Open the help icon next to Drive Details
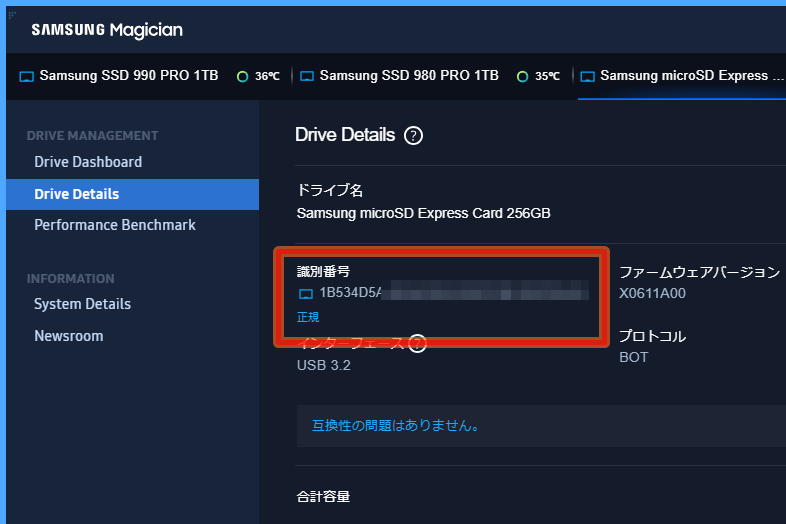 (x=413, y=136)
